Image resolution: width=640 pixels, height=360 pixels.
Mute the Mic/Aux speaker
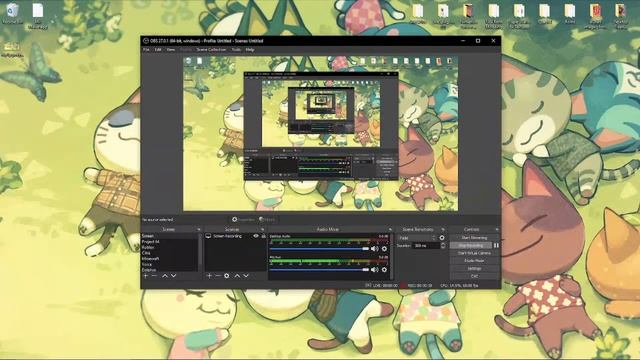coord(375,269)
